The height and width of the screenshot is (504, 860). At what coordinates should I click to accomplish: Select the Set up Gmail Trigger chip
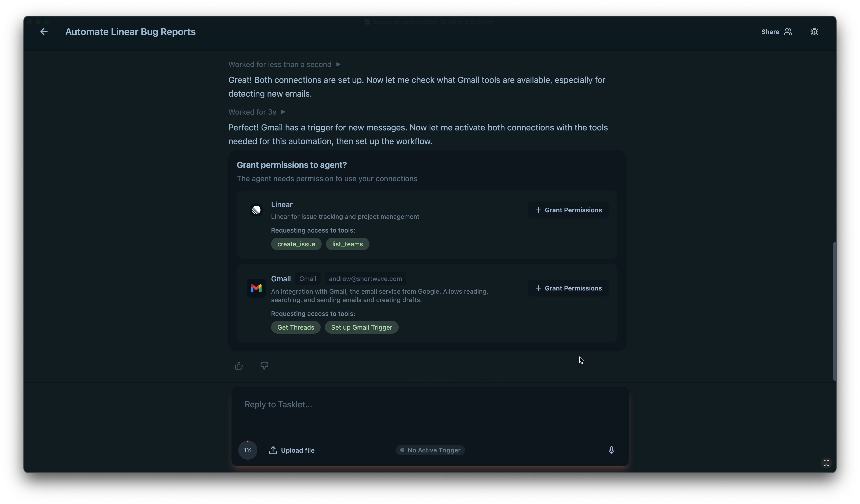tap(361, 327)
